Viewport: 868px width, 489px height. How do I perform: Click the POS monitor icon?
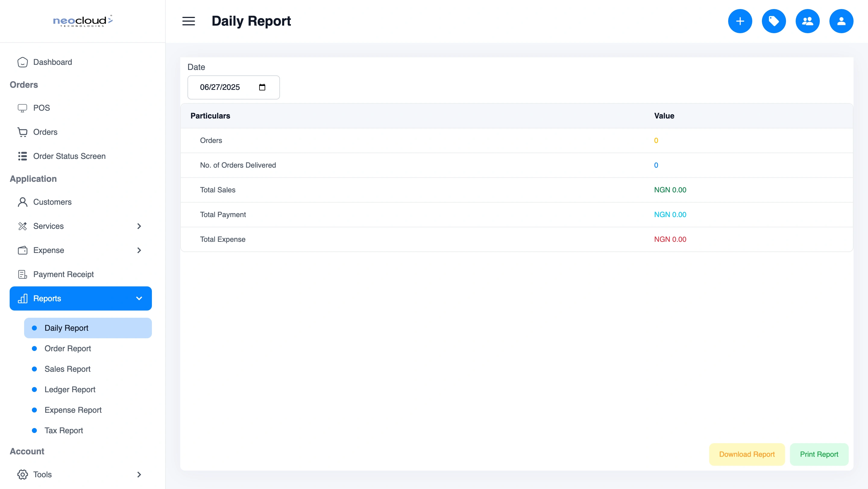tap(22, 108)
